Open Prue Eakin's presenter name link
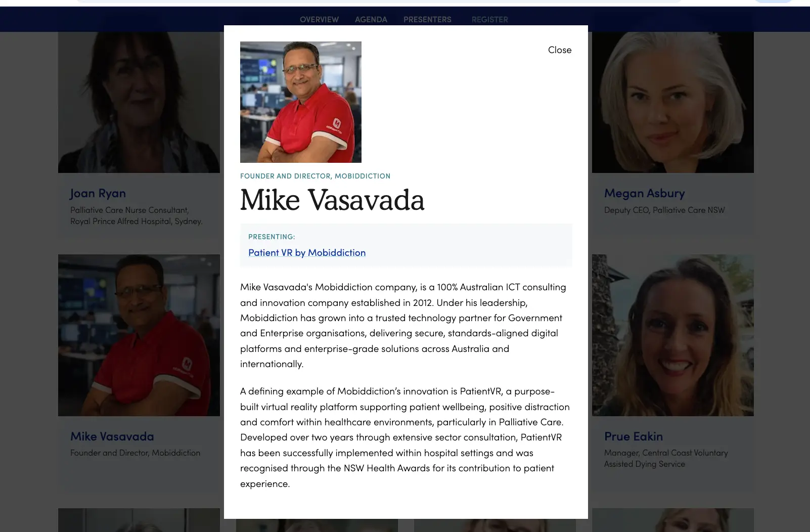 click(x=634, y=436)
